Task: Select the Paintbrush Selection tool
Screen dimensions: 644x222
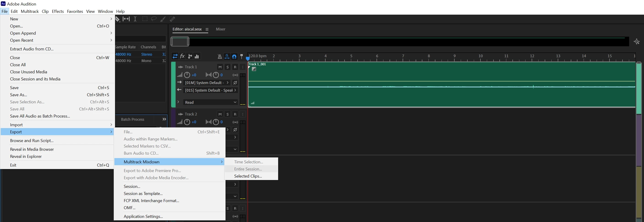Action: 163,19
